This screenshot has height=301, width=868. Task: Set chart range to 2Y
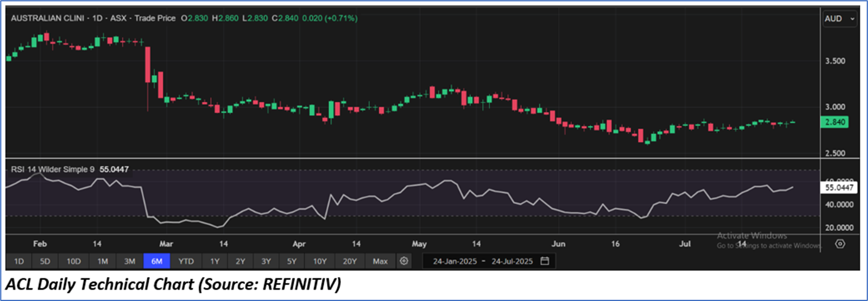tap(240, 261)
